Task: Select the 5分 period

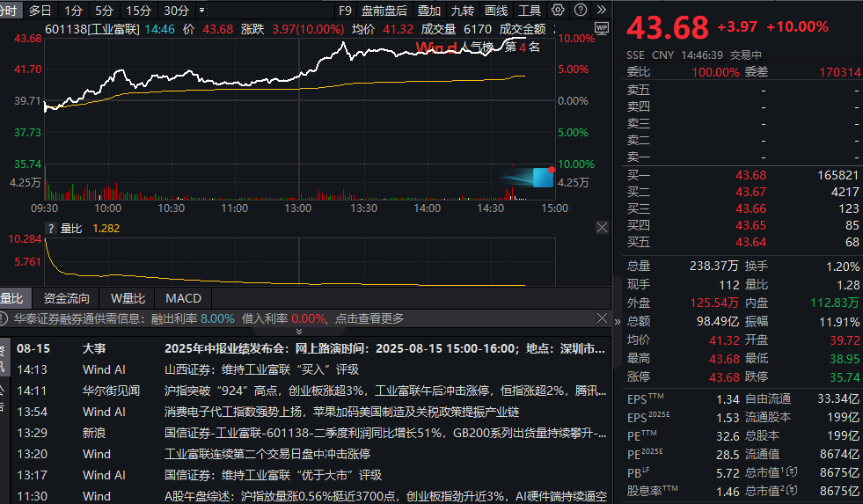Action: point(104,11)
